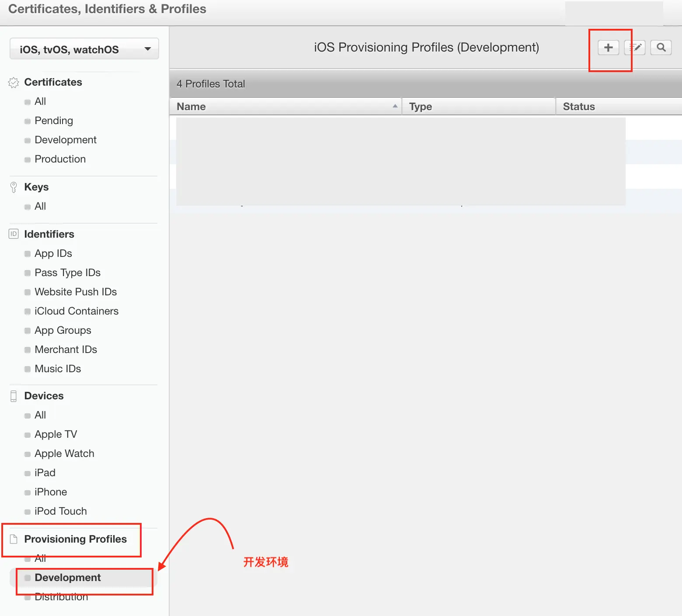Open Merchant IDs list

pos(66,350)
